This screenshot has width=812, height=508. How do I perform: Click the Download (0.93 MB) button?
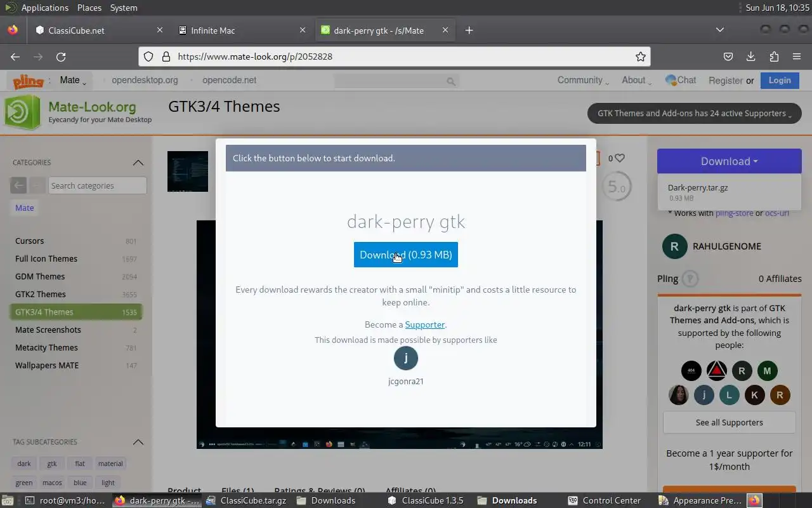tap(406, 255)
